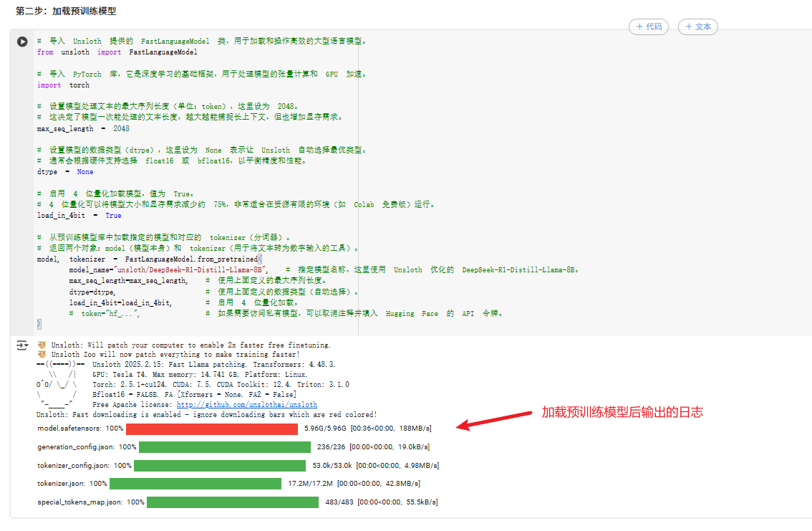Click the comment mentioning Colab 免费版
Image resolution: width=812 pixels, height=531 pixels.
pyautogui.click(x=236, y=205)
